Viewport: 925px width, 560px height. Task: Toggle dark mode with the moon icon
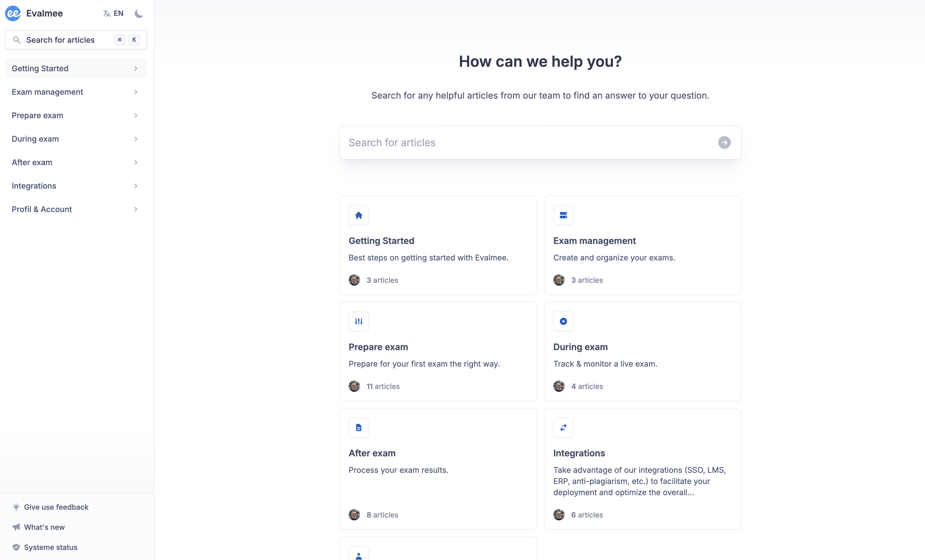tap(139, 13)
